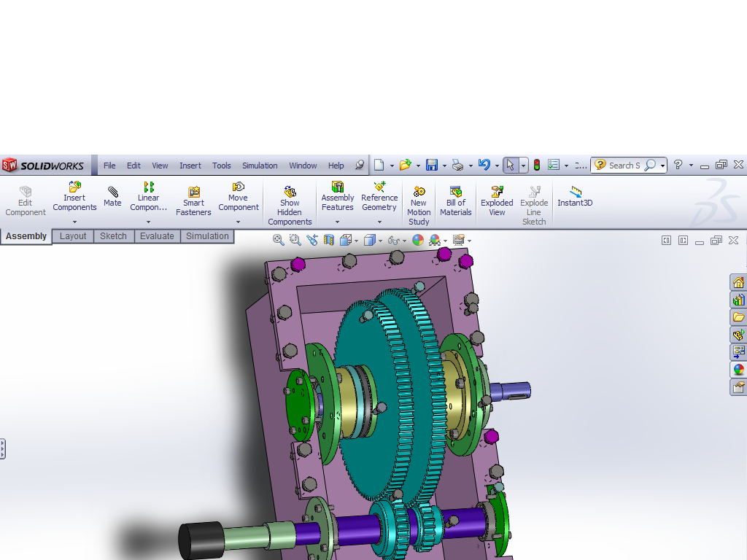Click Show Hidden Components
The width and height of the screenshot is (747, 560).
(290, 206)
